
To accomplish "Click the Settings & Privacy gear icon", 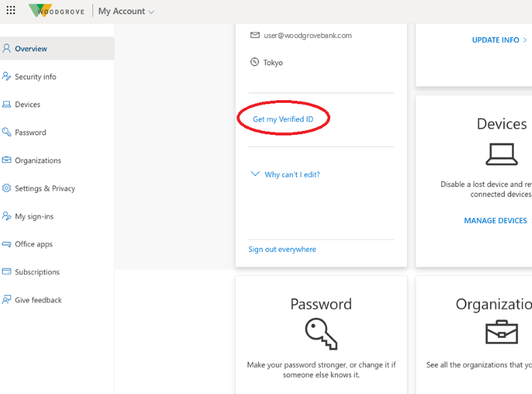I will pos(7,188).
